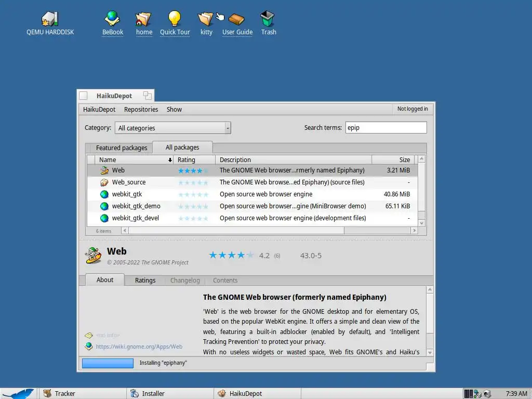
Task: Select the webkit_gtk globe icon
Action: pos(104,194)
